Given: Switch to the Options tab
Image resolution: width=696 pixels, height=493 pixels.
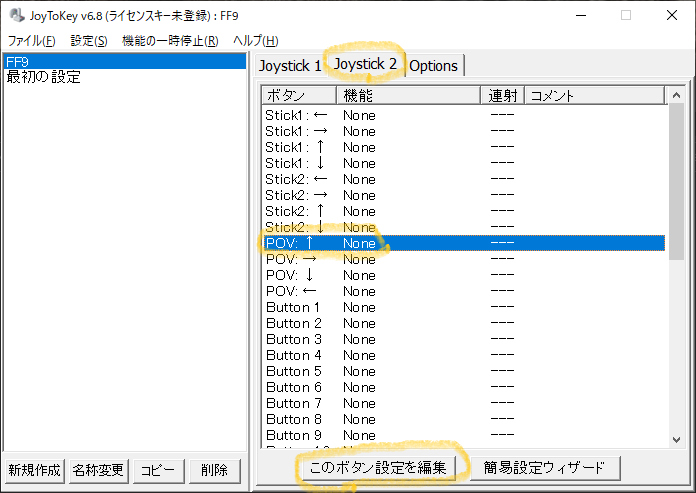Looking at the screenshot, I should tap(434, 66).
